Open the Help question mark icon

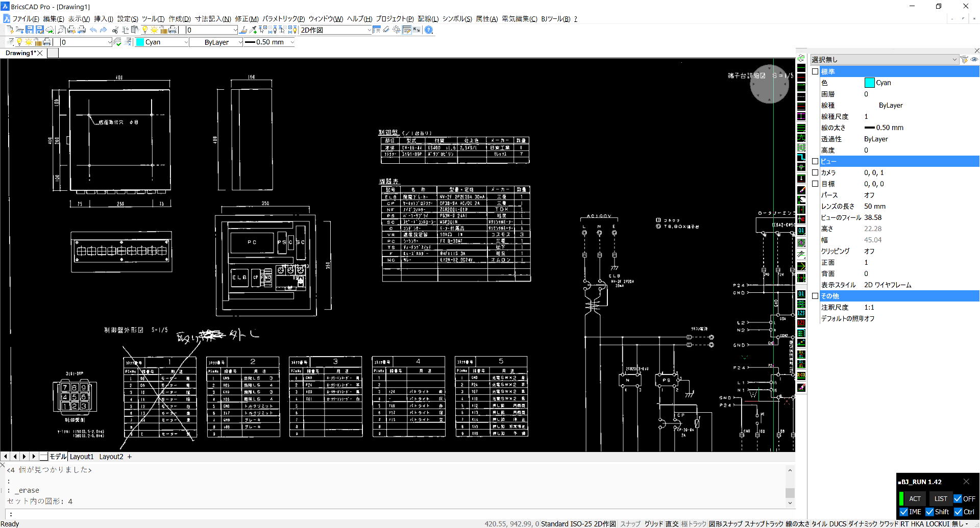click(429, 30)
